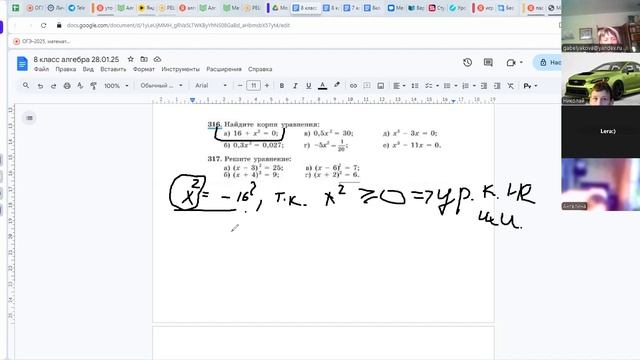Image resolution: width=640 pixels, height=360 pixels.
Task: Toggle underline formatting
Action: pos(309,86)
